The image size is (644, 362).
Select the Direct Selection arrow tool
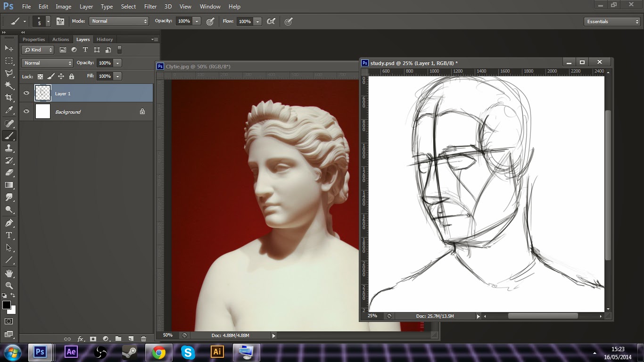click(9, 247)
